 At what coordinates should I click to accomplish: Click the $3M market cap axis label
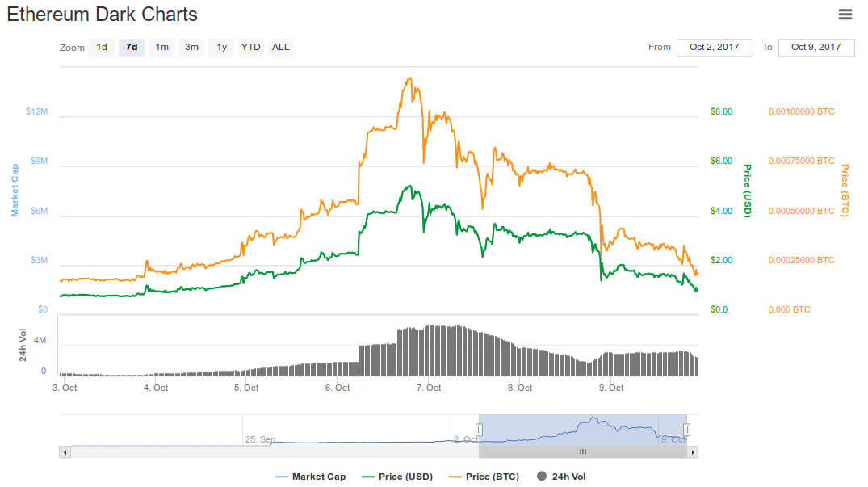pyautogui.click(x=40, y=260)
